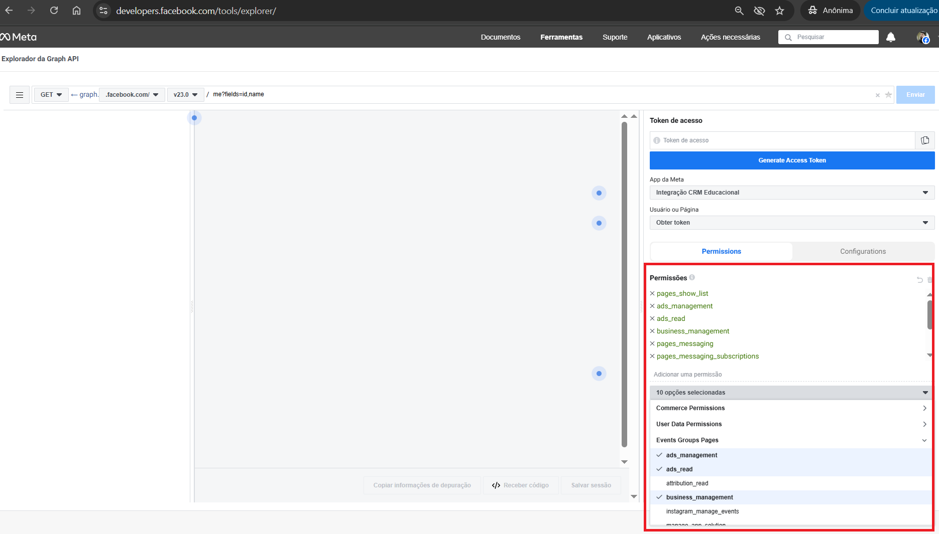Uncheck business_management in the dropdown list
Viewport: 939px width, 534px height.
pos(790,497)
